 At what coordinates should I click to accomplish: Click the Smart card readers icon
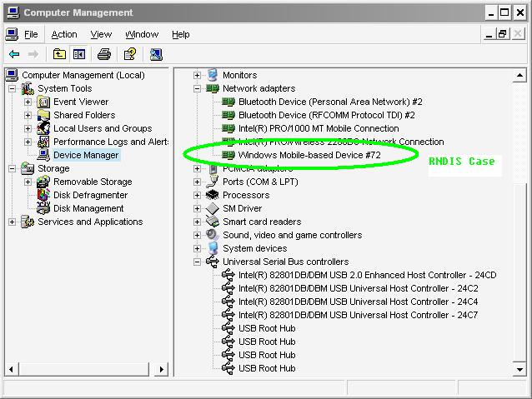(x=213, y=222)
